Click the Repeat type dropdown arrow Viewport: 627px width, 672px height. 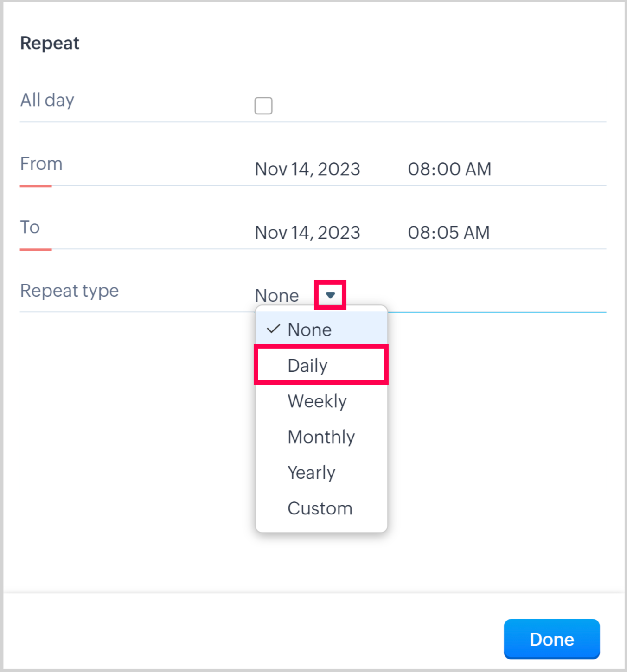pos(330,295)
